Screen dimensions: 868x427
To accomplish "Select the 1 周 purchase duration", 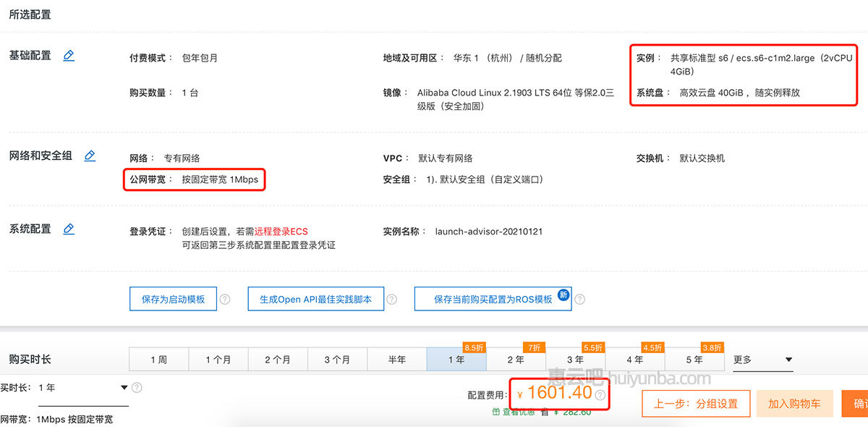I will click(x=158, y=360).
